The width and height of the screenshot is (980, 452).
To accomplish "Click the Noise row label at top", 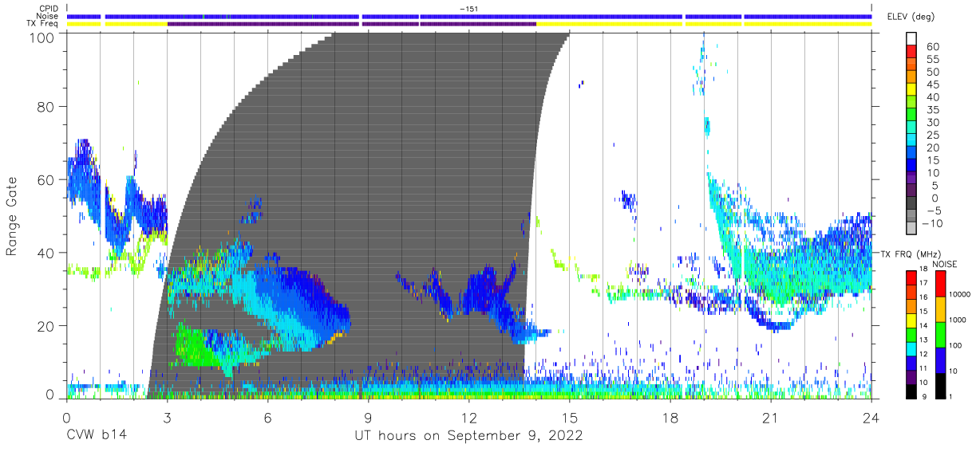I will 46,16.
